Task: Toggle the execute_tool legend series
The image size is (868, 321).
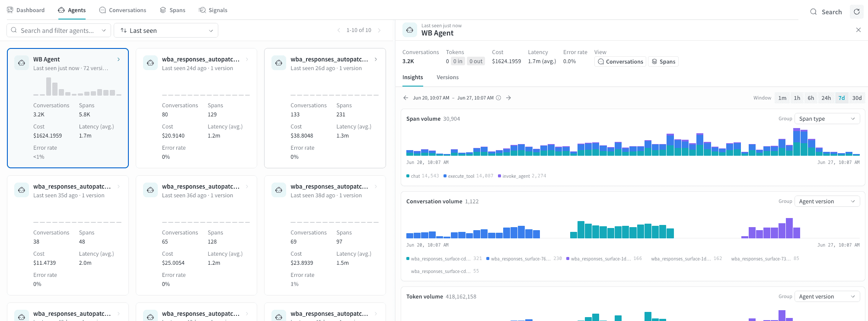Action: [468, 176]
